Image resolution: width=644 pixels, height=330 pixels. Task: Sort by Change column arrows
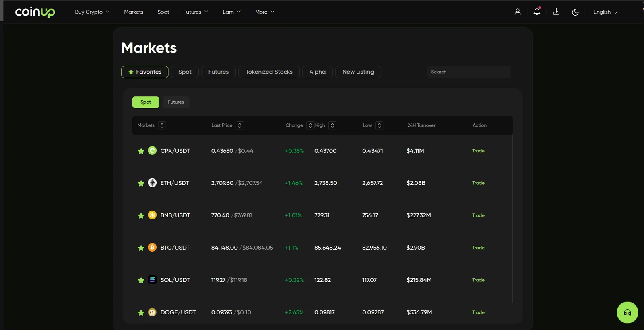tap(310, 125)
